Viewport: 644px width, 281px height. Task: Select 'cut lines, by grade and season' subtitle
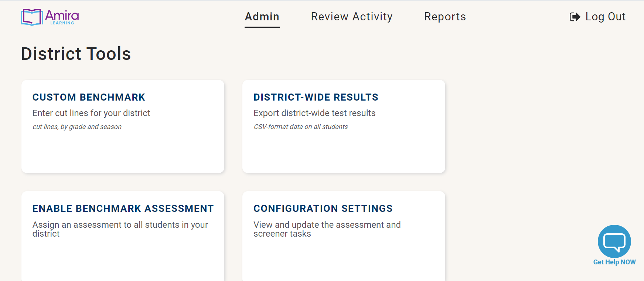pyautogui.click(x=77, y=127)
